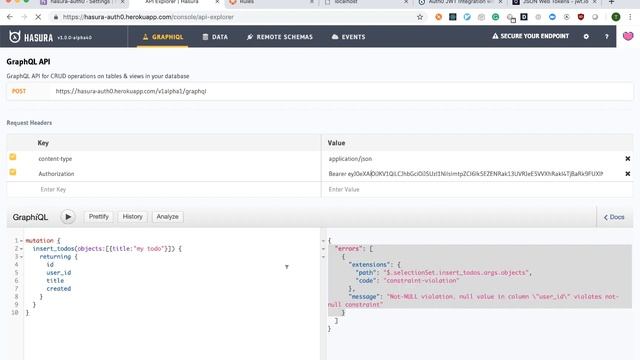Open the Events tab
Viewport: 640px width, 360px height.
pos(348,37)
